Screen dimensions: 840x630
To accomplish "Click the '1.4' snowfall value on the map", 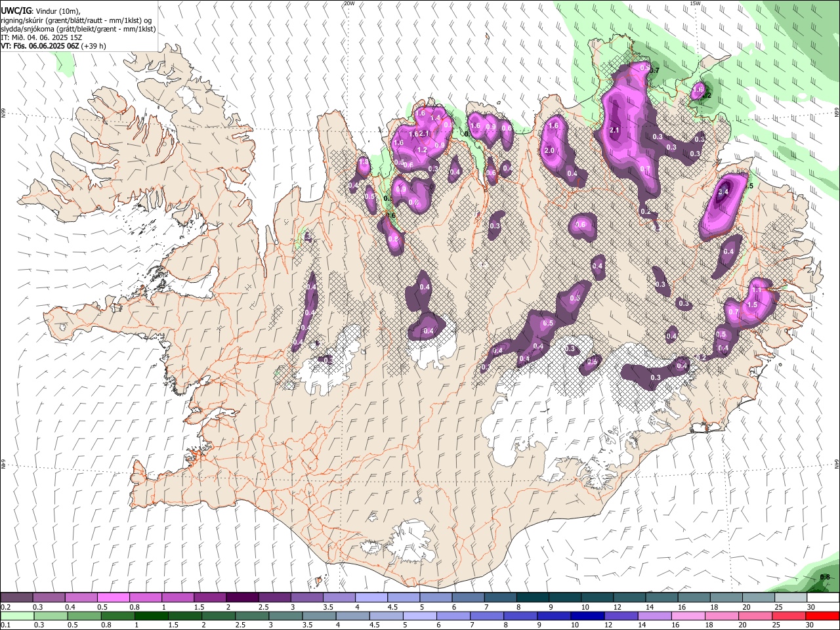I will (x=434, y=118).
